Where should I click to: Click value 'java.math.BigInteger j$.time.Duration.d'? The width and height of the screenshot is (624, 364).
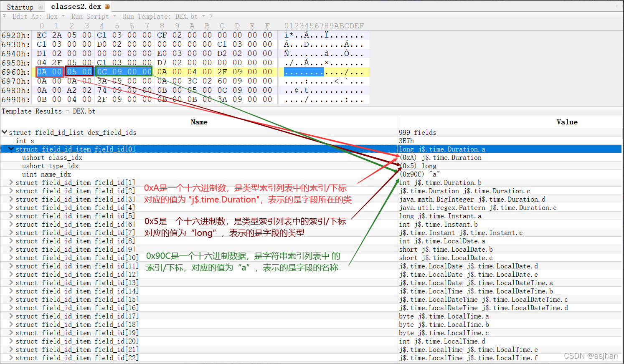pyautogui.click(x=472, y=199)
